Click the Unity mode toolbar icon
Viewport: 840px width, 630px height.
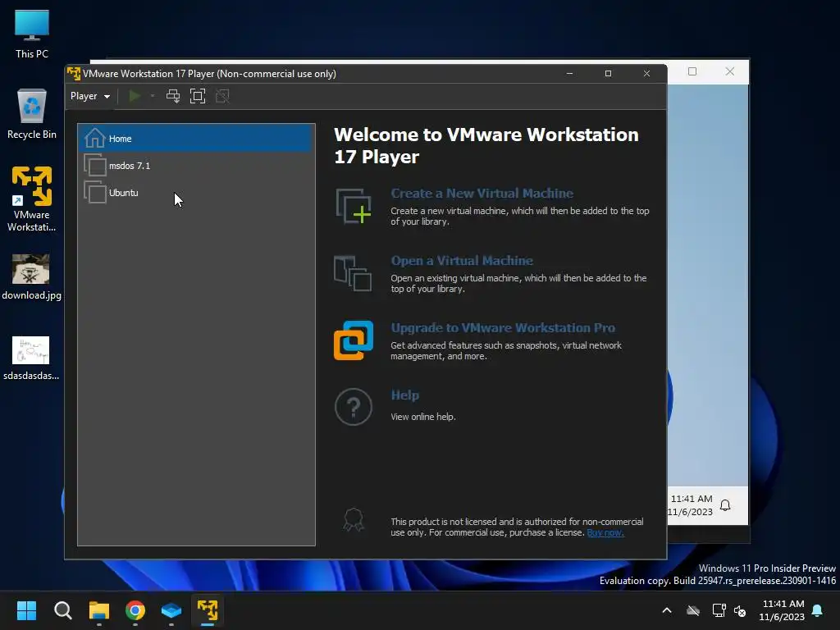pyautogui.click(x=222, y=97)
